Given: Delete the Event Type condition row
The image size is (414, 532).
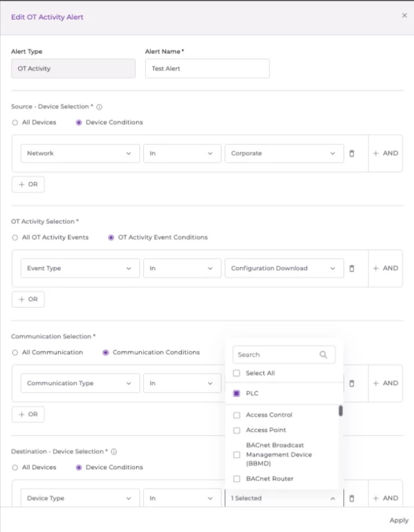Looking at the screenshot, I should pos(351,268).
